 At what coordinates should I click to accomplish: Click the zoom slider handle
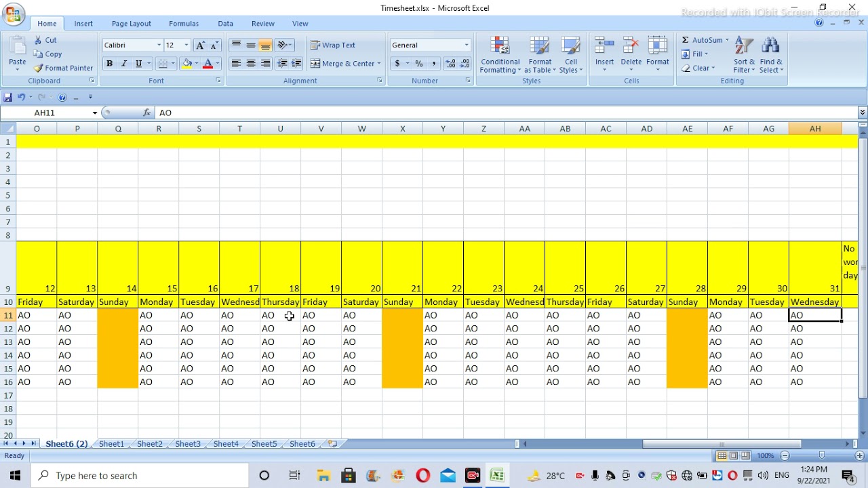click(x=822, y=456)
